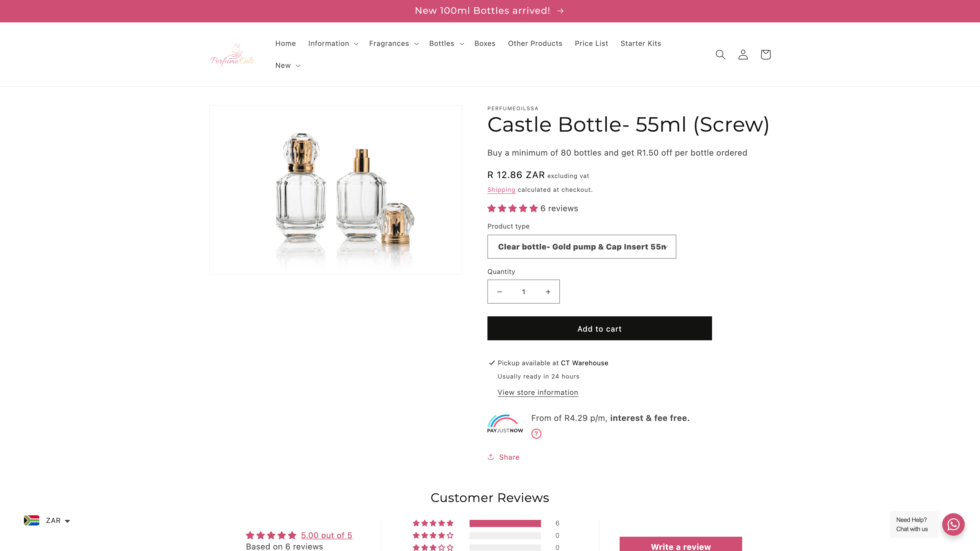
Task: Open the Product type selector
Action: click(x=581, y=246)
